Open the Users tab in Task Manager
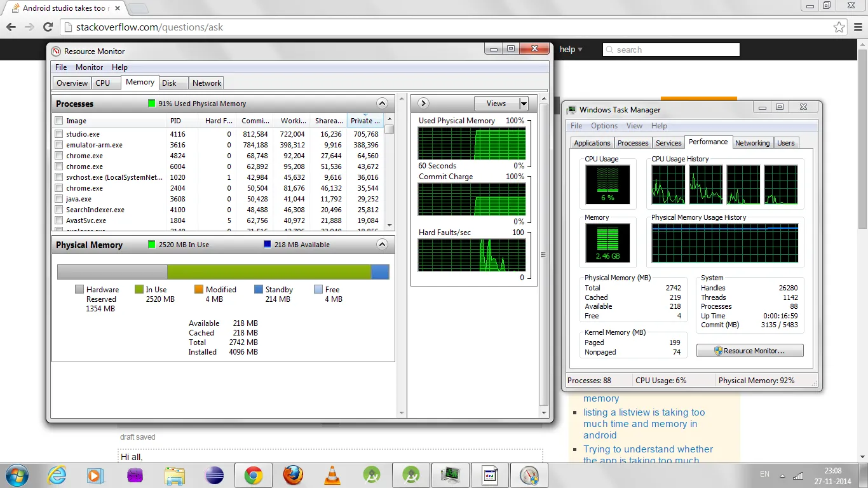Screen dimensions: 868x488 [x=786, y=143]
